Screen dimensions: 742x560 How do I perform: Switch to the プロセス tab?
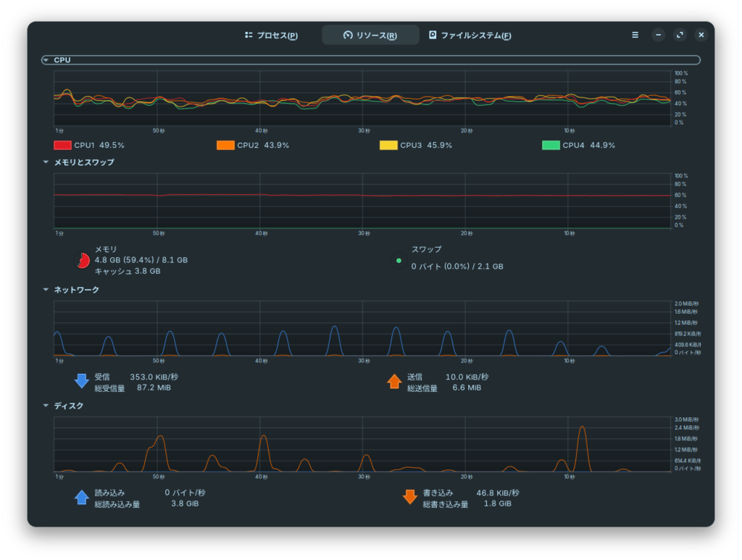[272, 35]
